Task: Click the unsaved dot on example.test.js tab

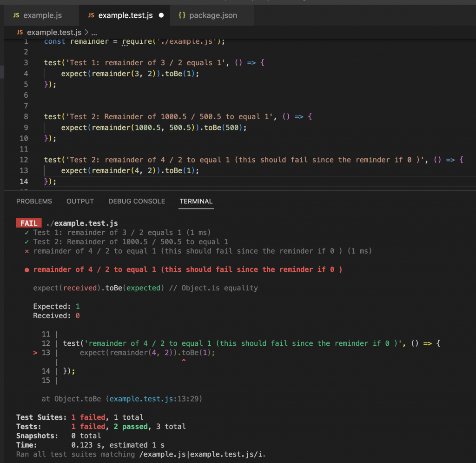Action: coord(161,15)
